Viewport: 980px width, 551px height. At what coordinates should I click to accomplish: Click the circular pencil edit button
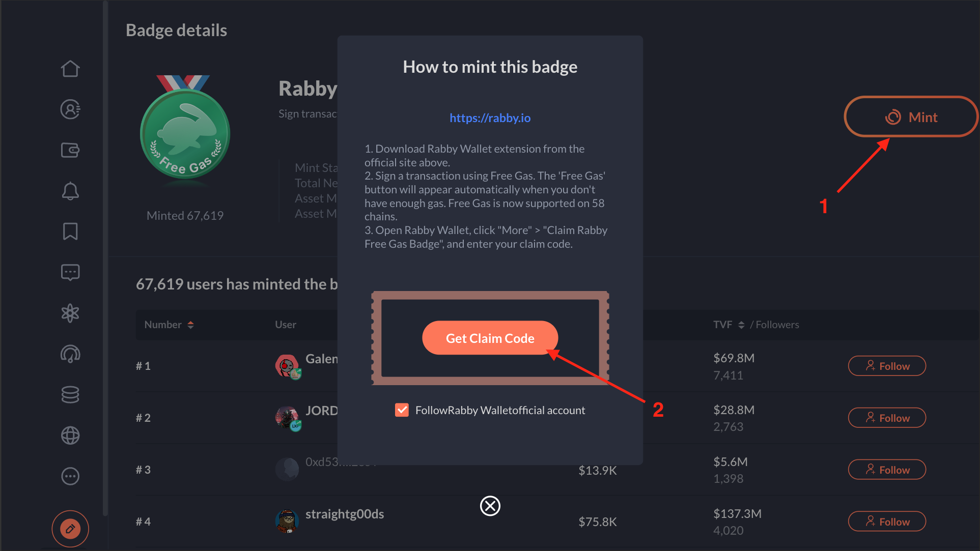[70, 529]
